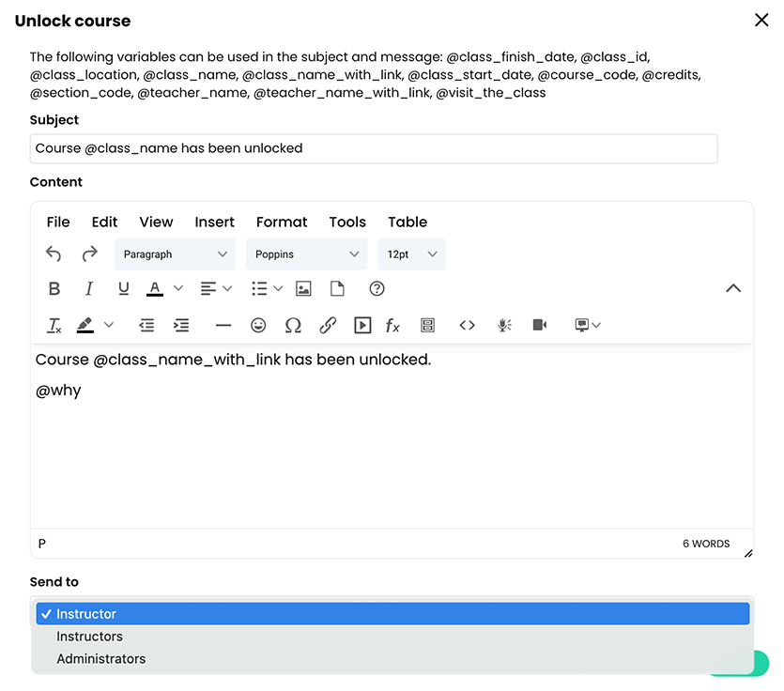Start audio recording with the microphone icon

(504, 325)
